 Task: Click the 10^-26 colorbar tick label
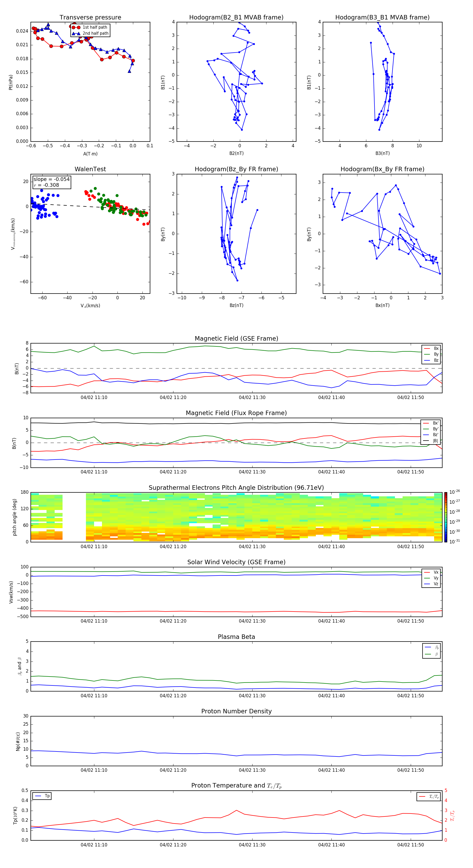455,492
